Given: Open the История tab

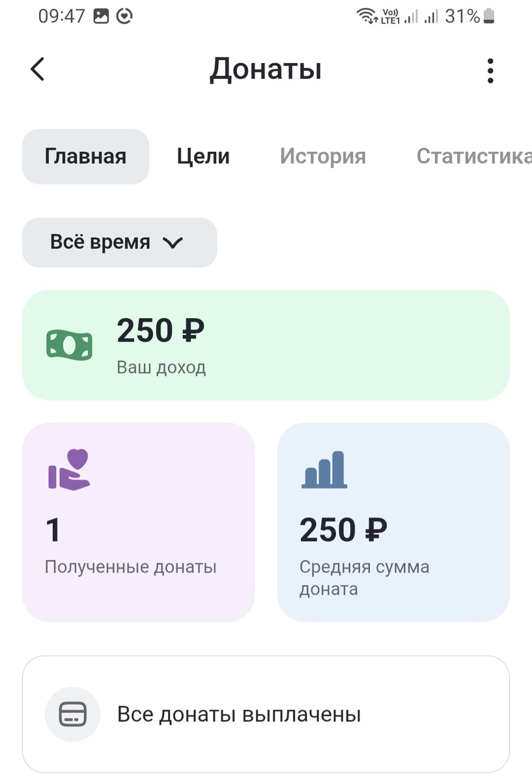Looking at the screenshot, I should point(322,156).
